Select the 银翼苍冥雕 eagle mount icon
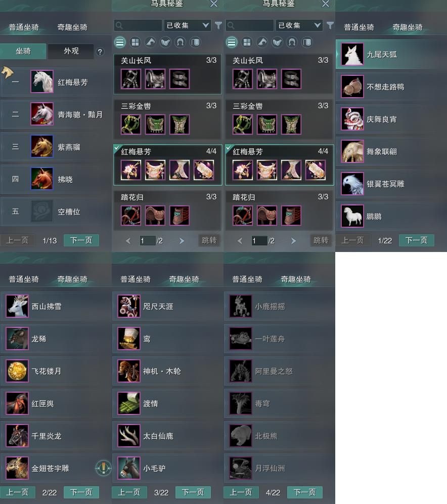 click(x=352, y=184)
